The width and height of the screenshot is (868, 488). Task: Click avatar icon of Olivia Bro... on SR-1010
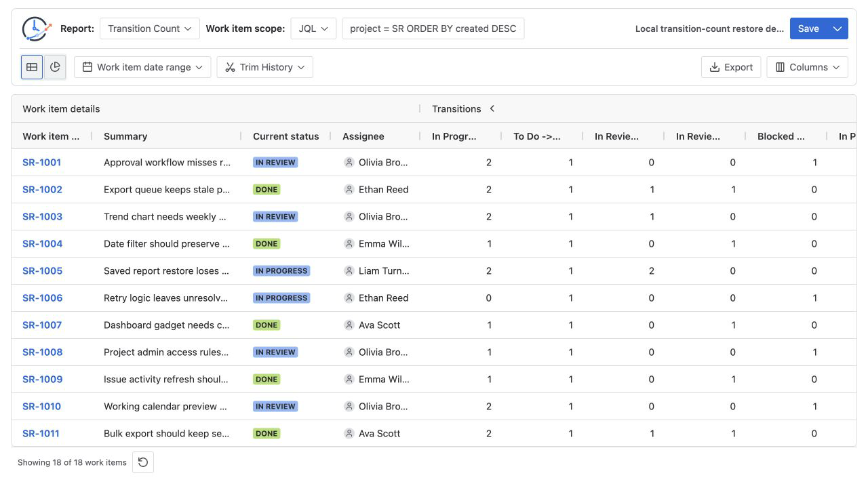click(349, 406)
